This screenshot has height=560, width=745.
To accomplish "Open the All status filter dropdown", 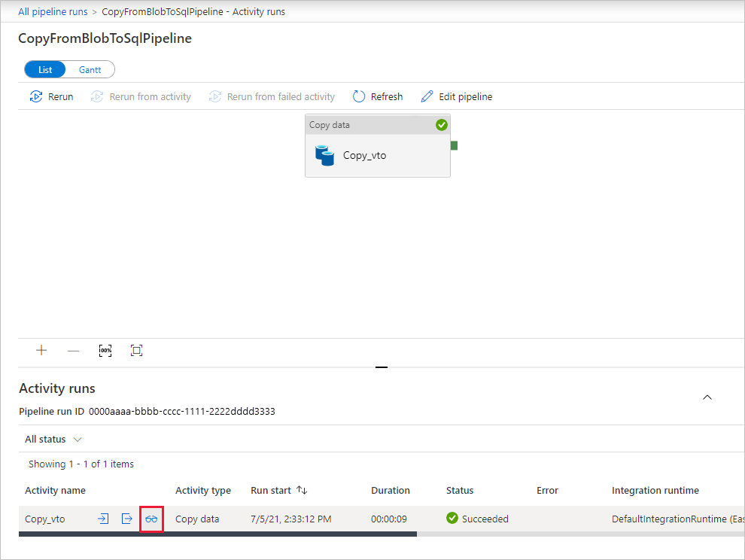I will (x=53, y=439).
